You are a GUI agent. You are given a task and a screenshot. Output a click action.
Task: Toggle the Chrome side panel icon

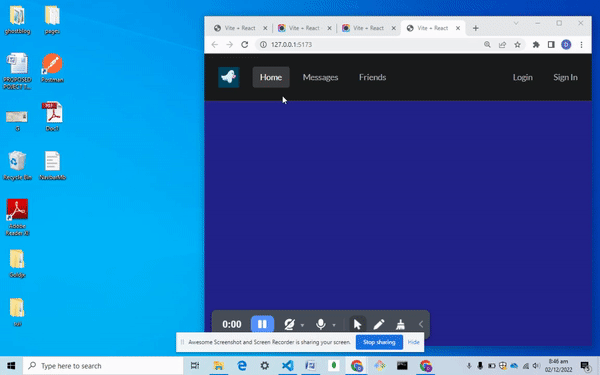(551, 44)
